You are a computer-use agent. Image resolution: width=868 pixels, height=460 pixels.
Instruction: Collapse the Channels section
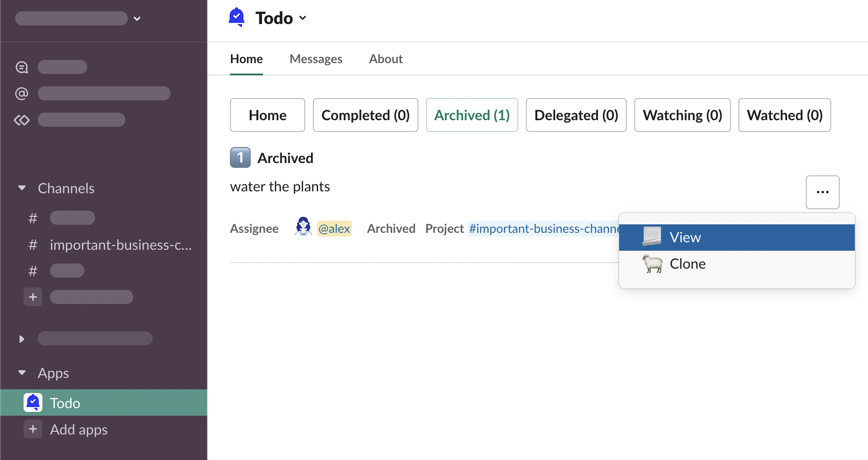pyautogui.click(x=22, y=188)
